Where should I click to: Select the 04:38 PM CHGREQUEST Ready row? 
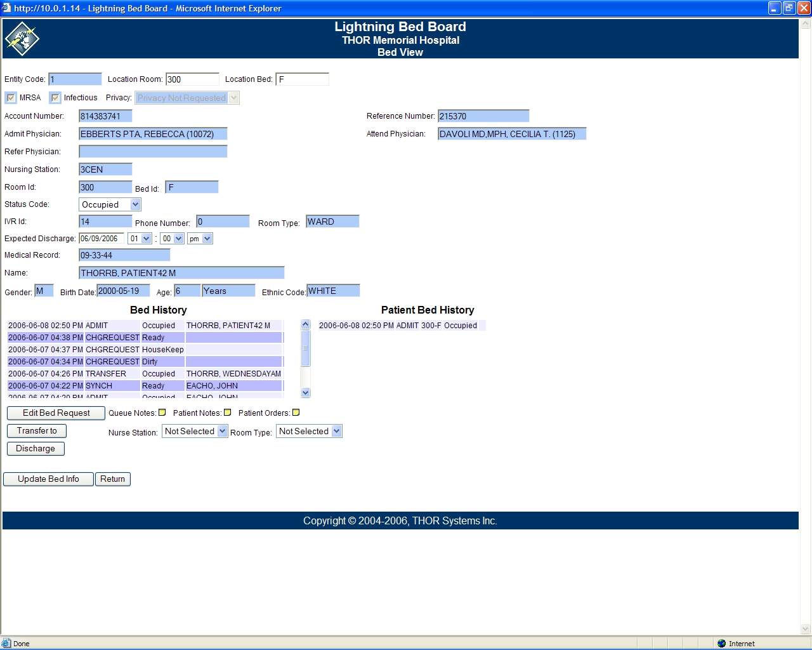(145, 338)
